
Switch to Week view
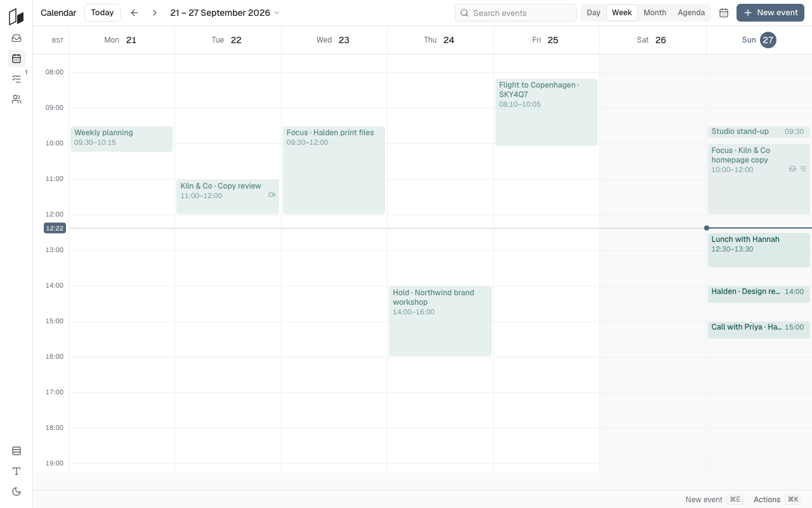(x=622, y=13)
